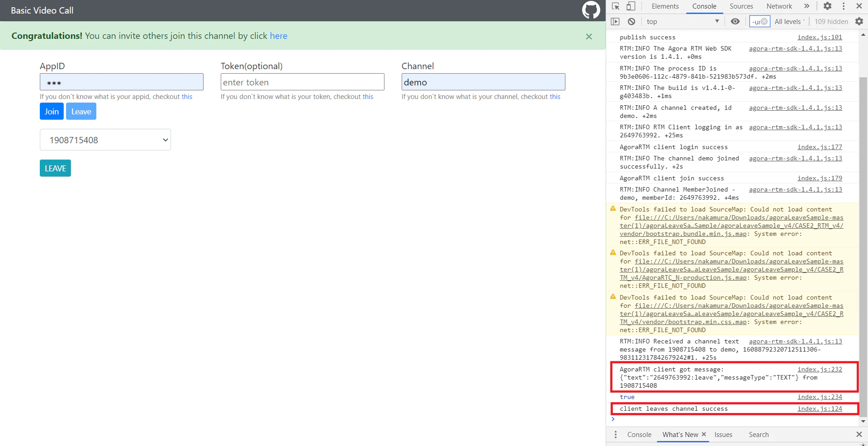Click the teal LEAVE button
This screenshot has height=446, width=868.
click(x=55, y=168)
